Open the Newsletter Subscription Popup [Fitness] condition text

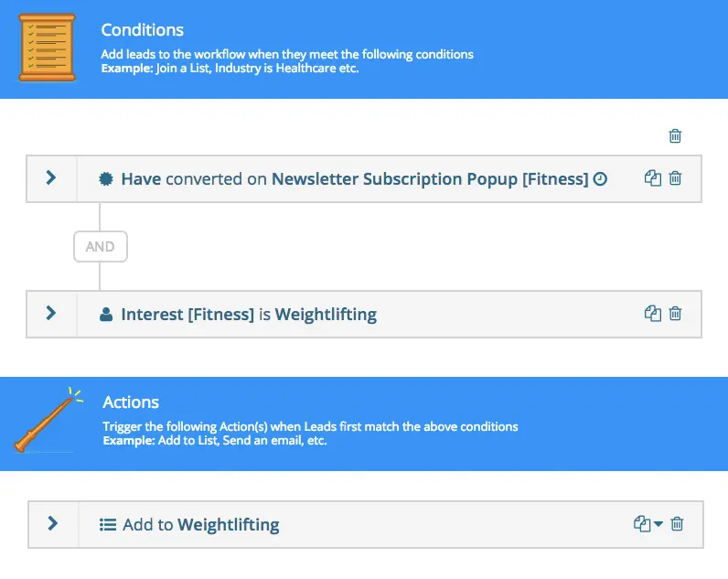(x=355, y=179)
